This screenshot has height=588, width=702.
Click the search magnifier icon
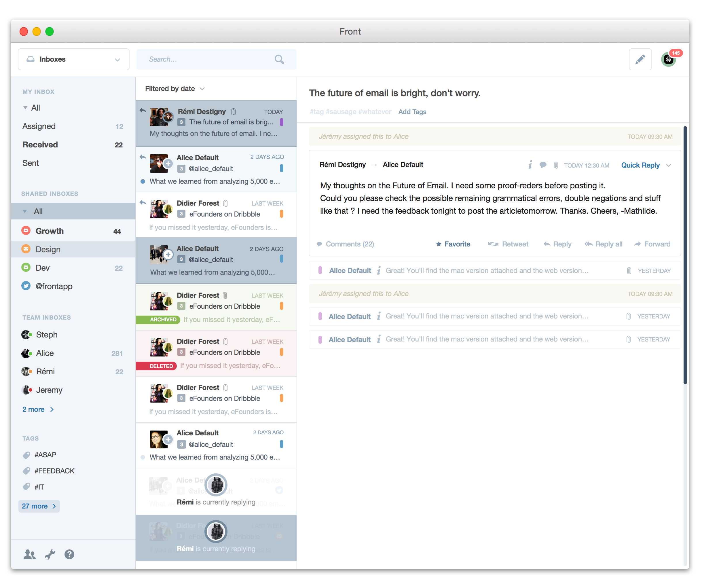(x=279, y=60)
